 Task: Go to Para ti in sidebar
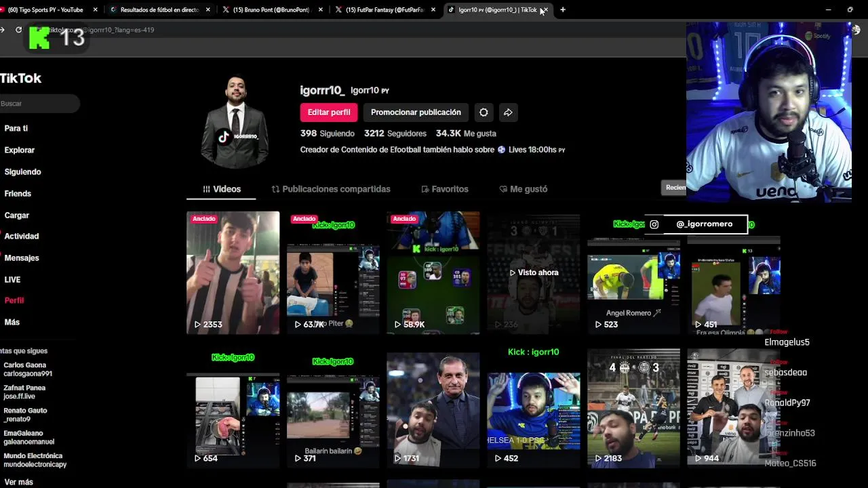point(16,128)
